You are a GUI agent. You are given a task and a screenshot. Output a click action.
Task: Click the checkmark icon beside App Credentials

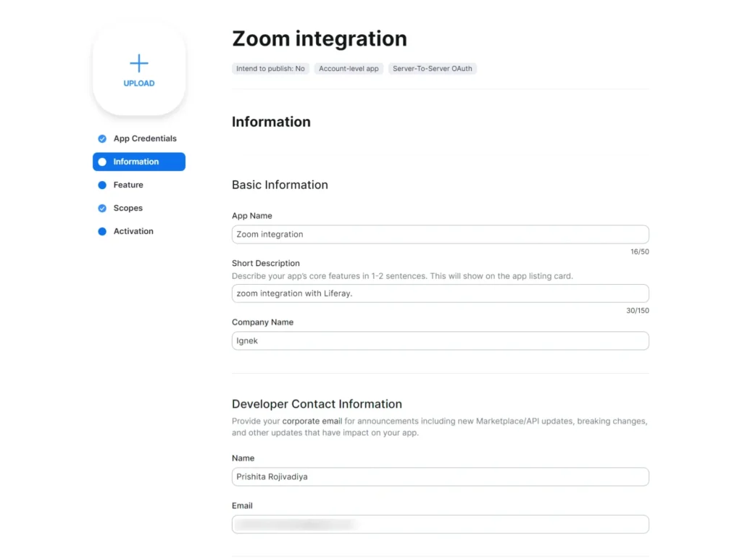click(102, 138)
